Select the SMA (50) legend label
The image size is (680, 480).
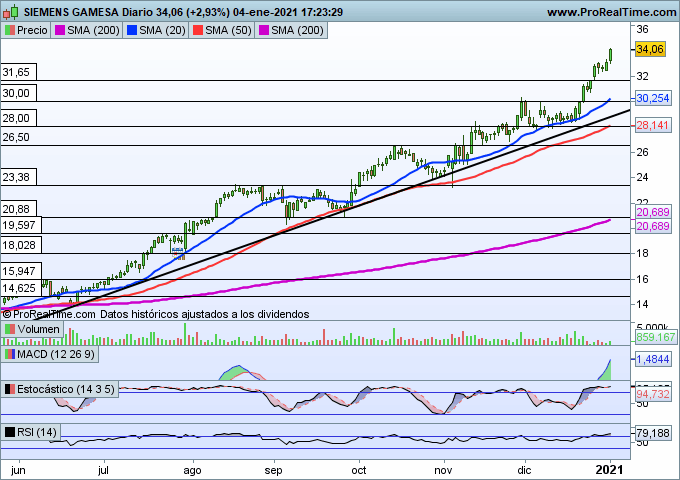pos(228,30)
